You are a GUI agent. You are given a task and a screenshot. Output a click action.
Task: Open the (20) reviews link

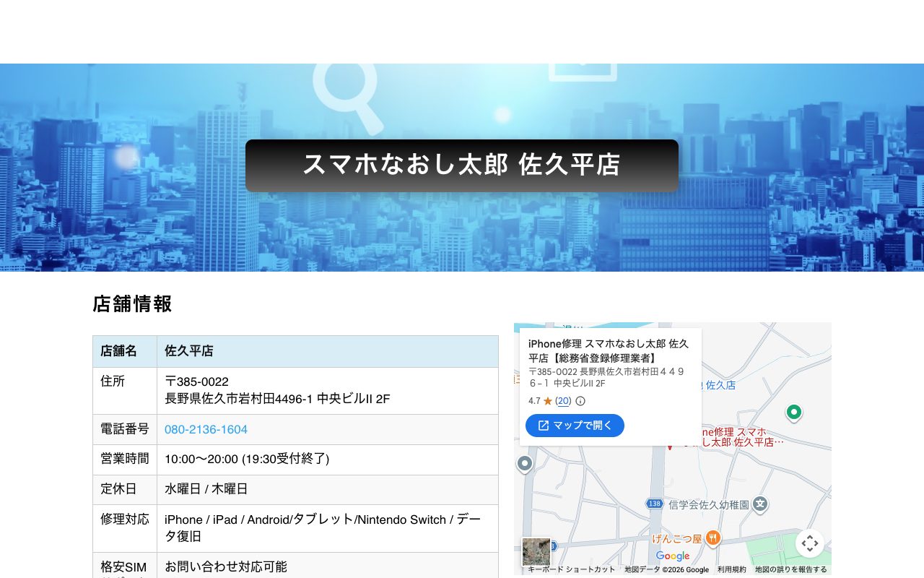tap(563, 401)
